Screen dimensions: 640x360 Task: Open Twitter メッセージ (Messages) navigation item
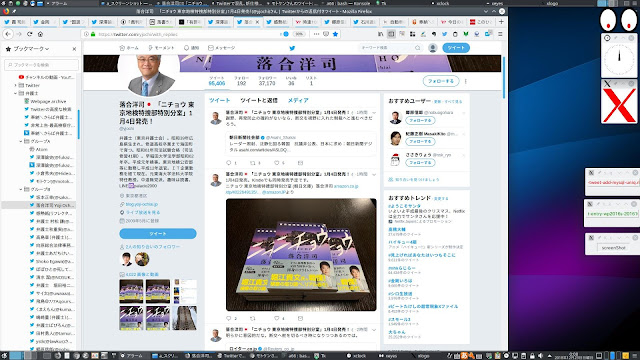[x=222, y=48]
